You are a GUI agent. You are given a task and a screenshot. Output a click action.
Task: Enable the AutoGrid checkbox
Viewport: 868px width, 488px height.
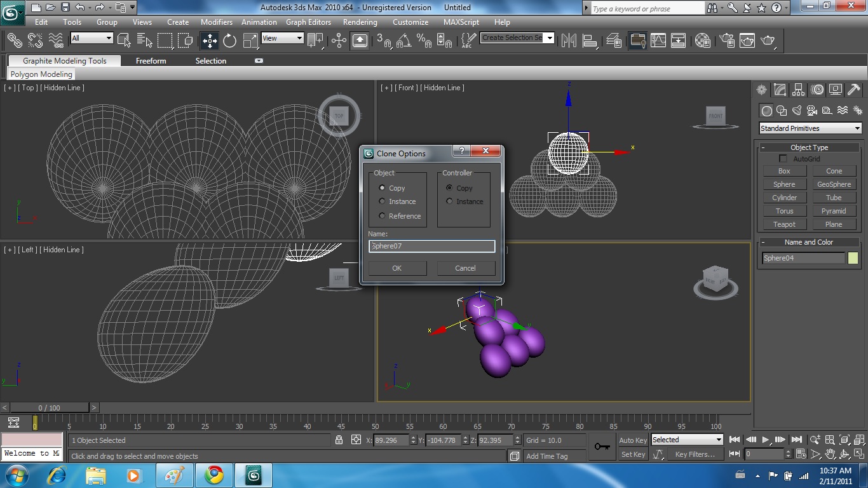tap(783, 159)
